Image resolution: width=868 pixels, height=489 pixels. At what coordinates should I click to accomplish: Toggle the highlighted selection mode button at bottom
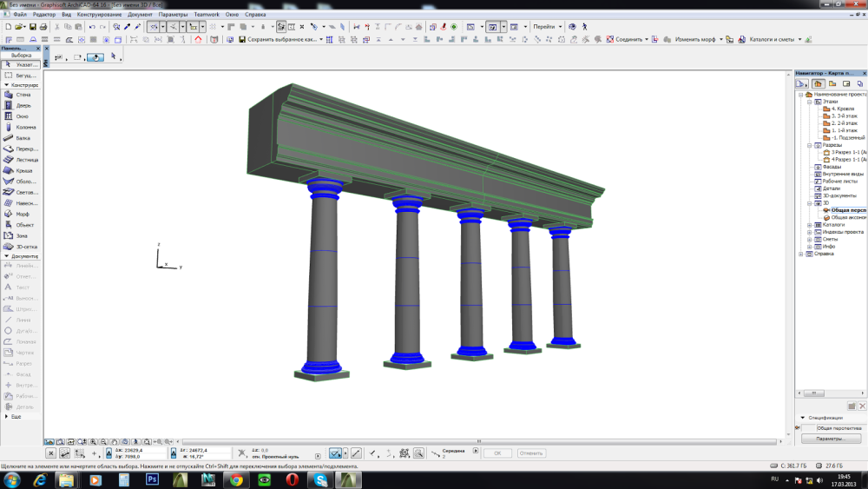click(x=335, y=453)
